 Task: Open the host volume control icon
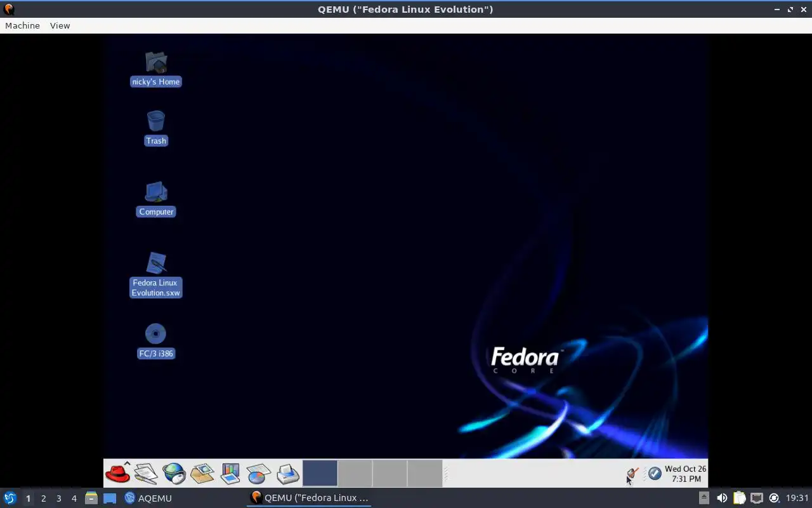[x=722, y=498]
